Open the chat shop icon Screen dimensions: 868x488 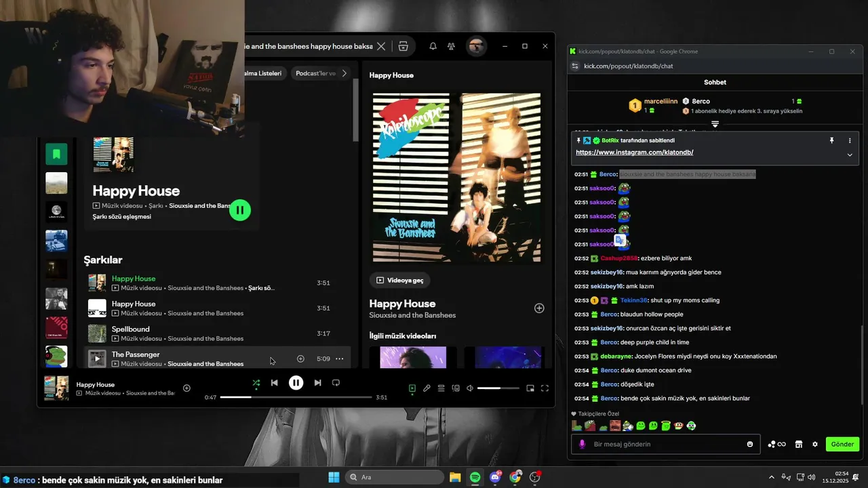[799, 444]
